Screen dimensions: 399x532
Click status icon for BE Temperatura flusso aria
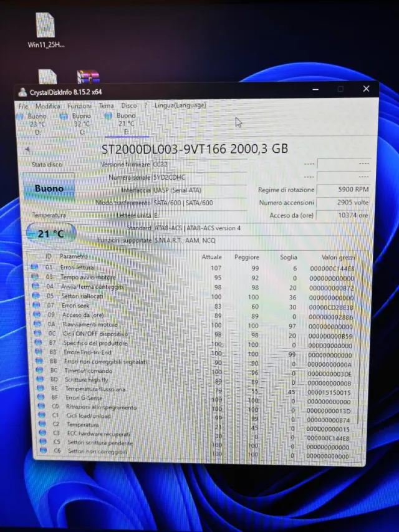(41, 388)
